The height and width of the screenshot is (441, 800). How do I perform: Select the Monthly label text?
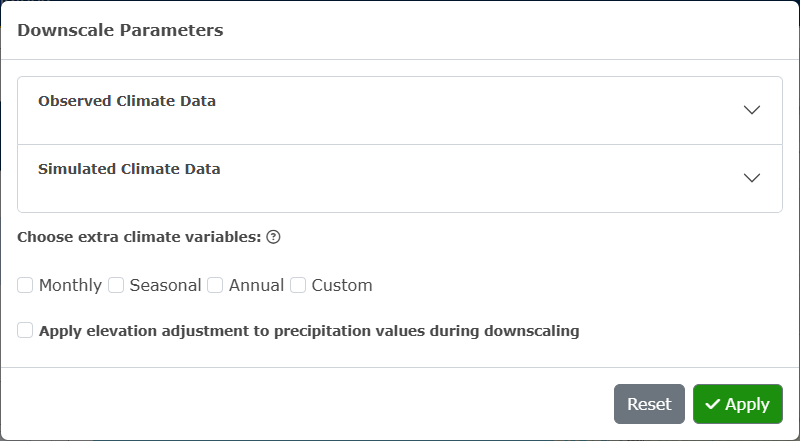tap(70, 285)
